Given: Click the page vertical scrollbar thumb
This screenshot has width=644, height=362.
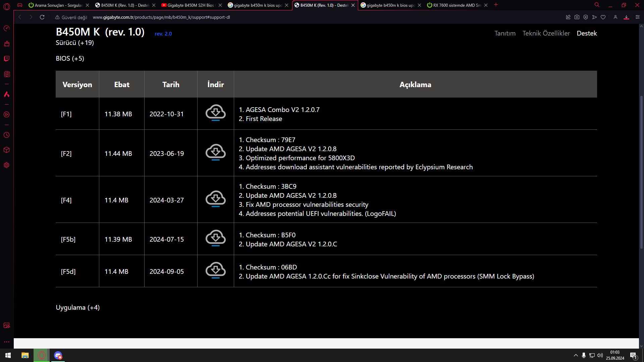Looking at the screenshot, I should [x=641, y=172].
